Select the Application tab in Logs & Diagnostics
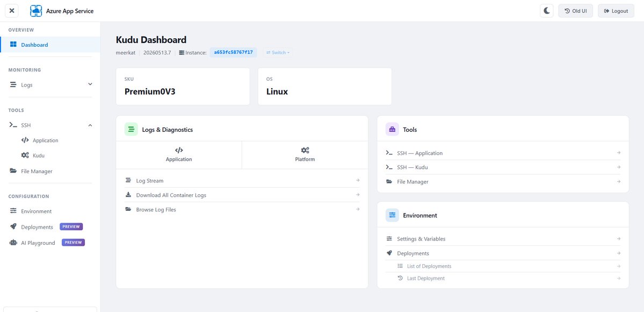Image resolution: width=644 pixels, height=312 pixels. pos(179,155)
